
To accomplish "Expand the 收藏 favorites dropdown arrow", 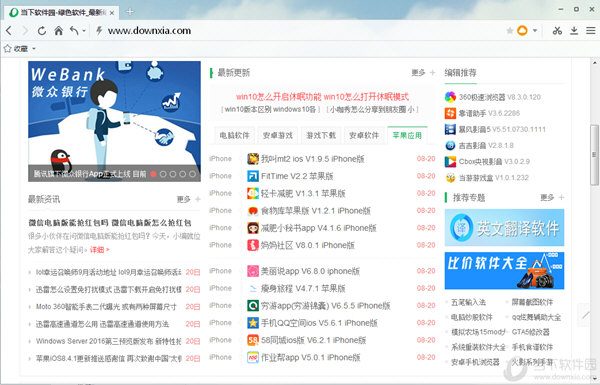I will [34, 49].
